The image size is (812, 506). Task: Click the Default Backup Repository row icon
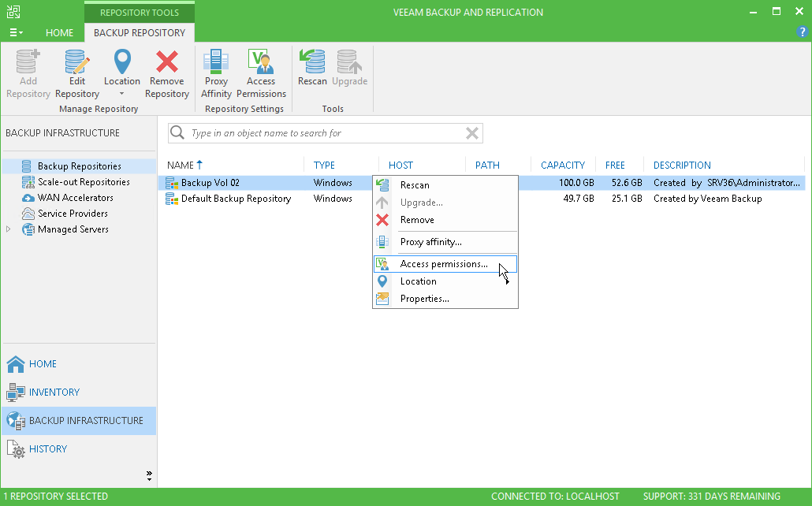click(172, 199)
